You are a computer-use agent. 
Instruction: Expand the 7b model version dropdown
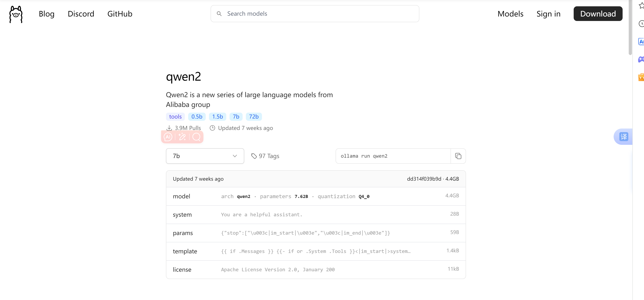205,156
